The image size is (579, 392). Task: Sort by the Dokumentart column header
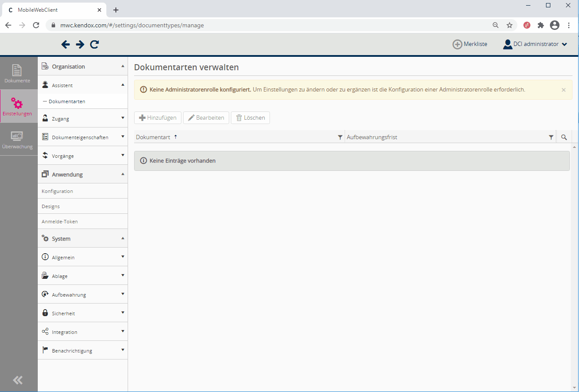point(153,137)
